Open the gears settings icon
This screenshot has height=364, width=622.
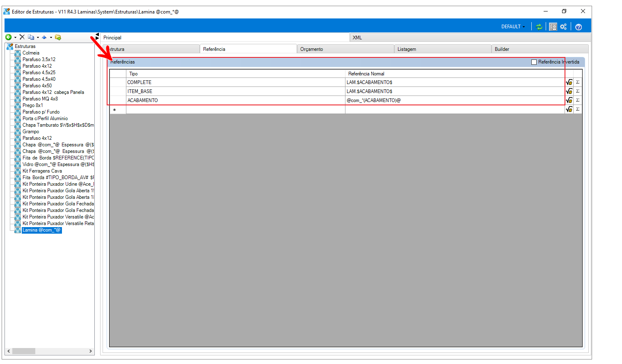563,27
